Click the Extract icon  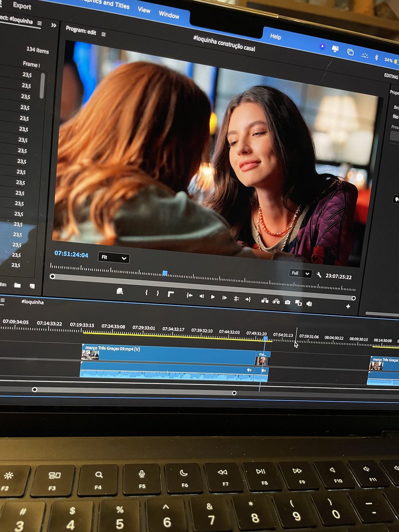(x=276, y=301)
